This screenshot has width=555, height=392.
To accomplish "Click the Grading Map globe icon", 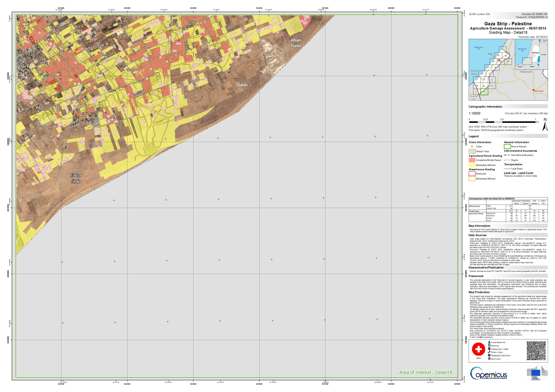I will click(489, 349).
